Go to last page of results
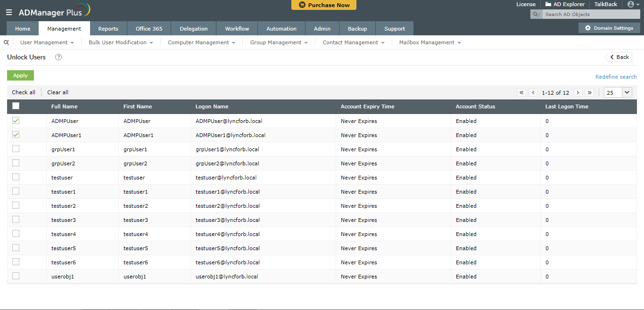 pyautogui.click(x=589, y=93)
